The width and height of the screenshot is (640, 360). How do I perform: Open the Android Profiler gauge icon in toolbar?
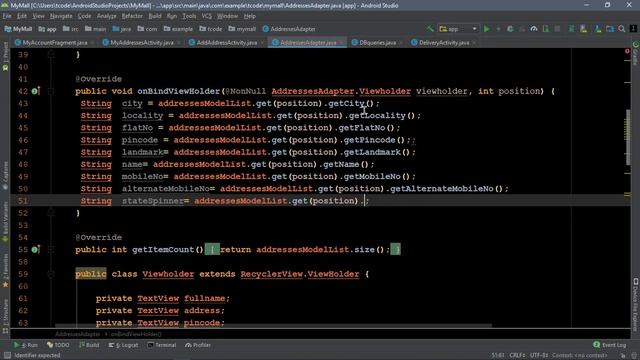tap(534, 29)
